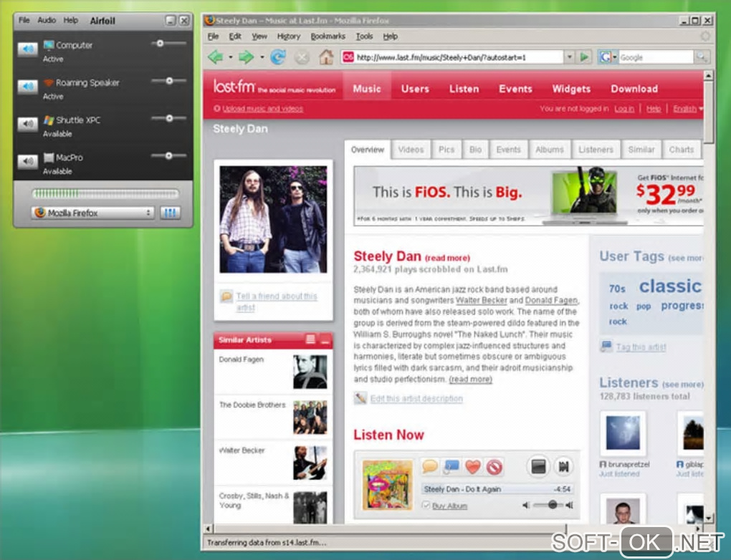
Task: Collapse the Similar Artists panel
Action: pos(325,339)
